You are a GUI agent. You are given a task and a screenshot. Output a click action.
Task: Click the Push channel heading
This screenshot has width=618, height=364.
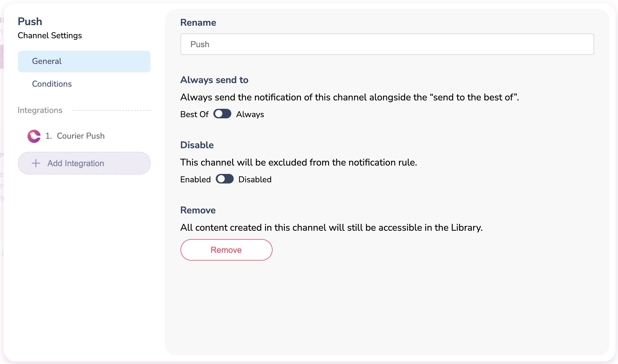30,21
